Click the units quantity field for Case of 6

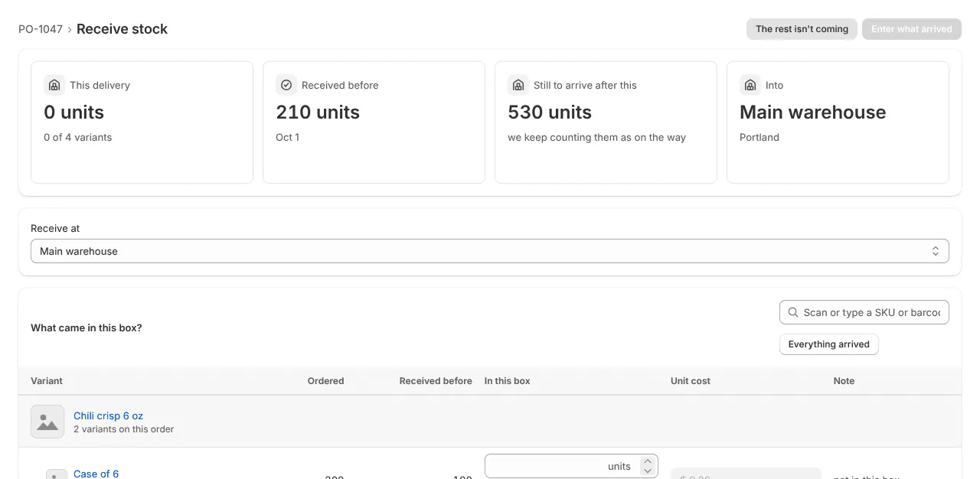click(571, 466)
